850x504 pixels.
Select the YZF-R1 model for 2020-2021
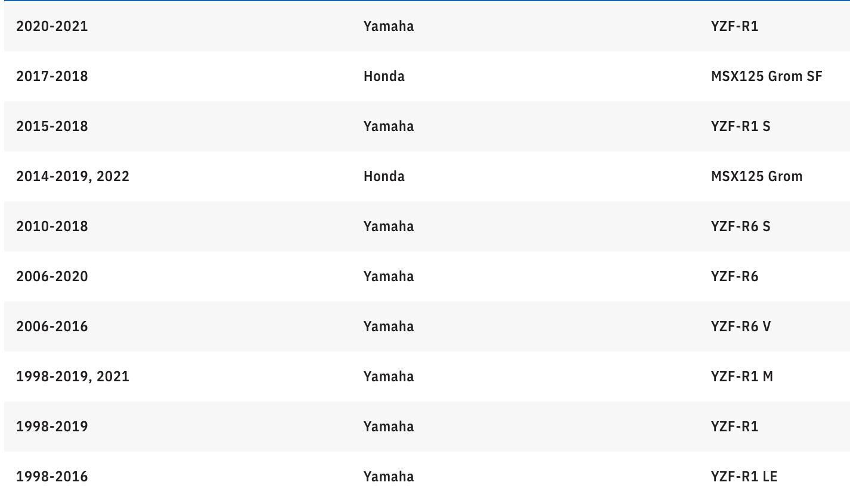pos(734,26)
